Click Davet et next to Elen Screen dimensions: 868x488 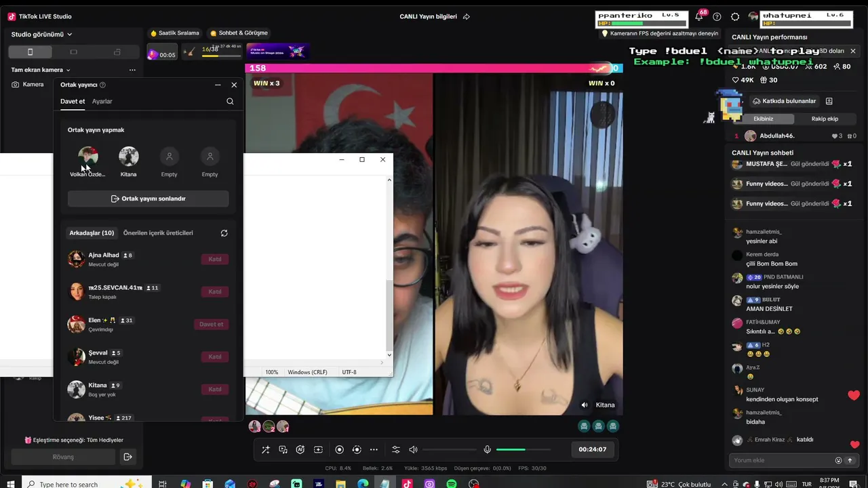point(211,324)
